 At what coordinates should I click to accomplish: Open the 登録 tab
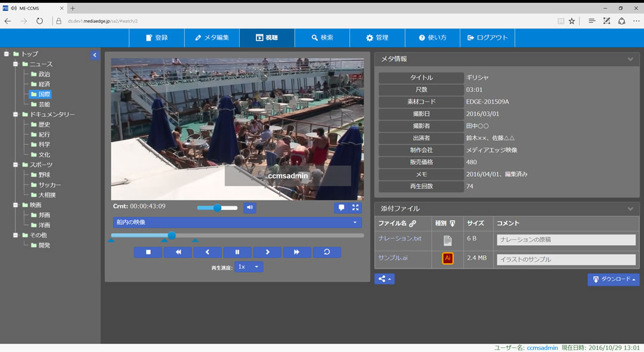[157, 38]
